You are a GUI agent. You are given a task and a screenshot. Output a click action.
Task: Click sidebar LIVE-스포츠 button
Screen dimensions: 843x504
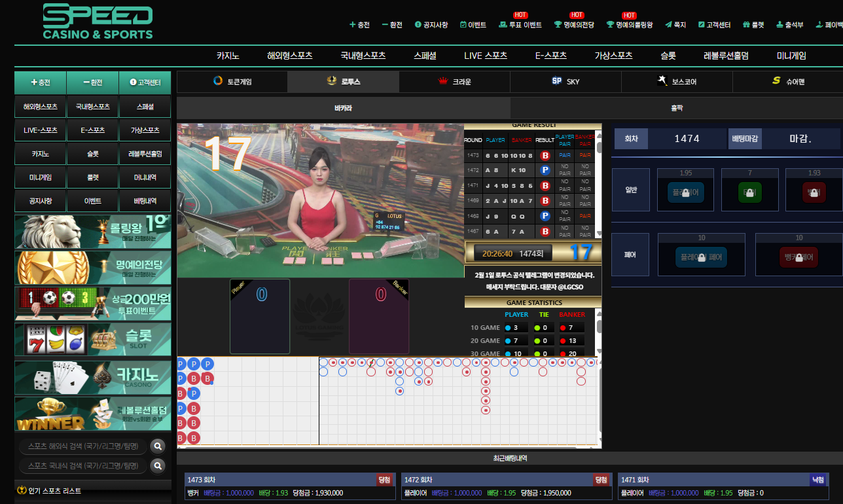[41, 130]
